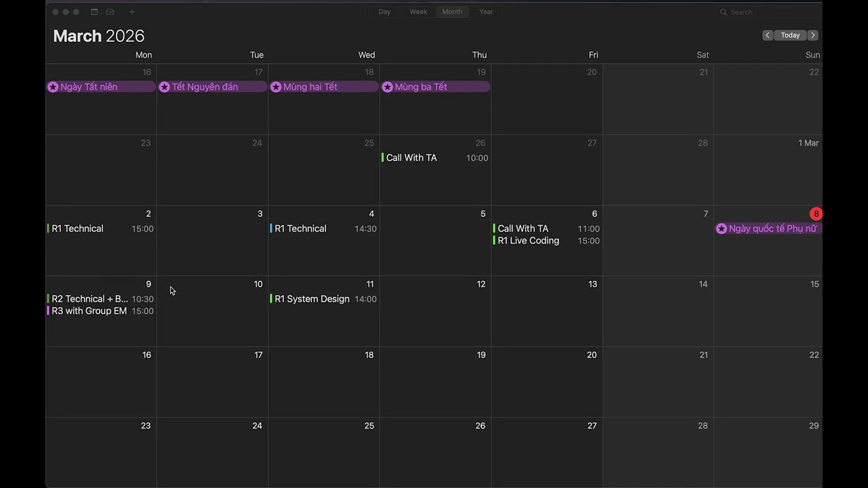
Task: Toggle the calendars sidebar icon
Action: [x=94, y=12]
